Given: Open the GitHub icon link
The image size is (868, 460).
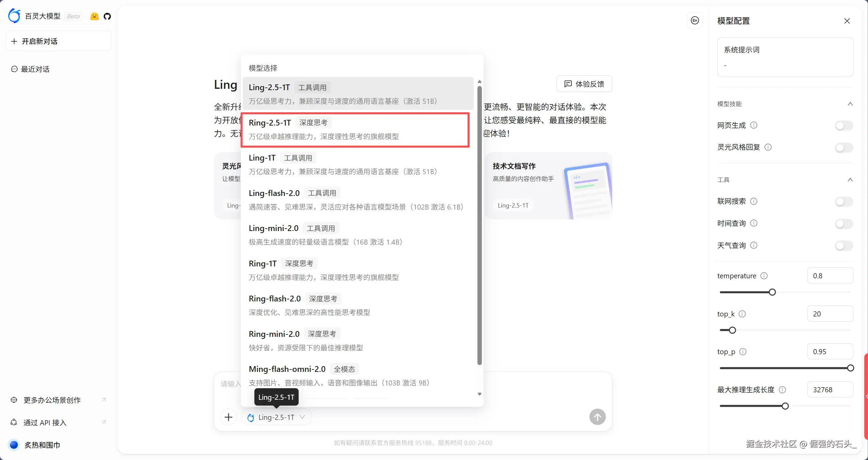Looking at the screenshot, I should 107,16.
